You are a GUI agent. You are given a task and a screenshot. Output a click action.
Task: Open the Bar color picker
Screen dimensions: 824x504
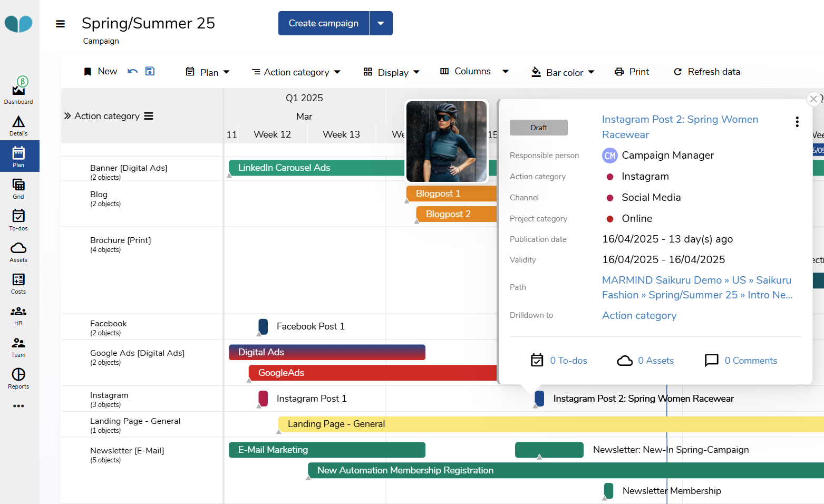click(x=563, y=72)
